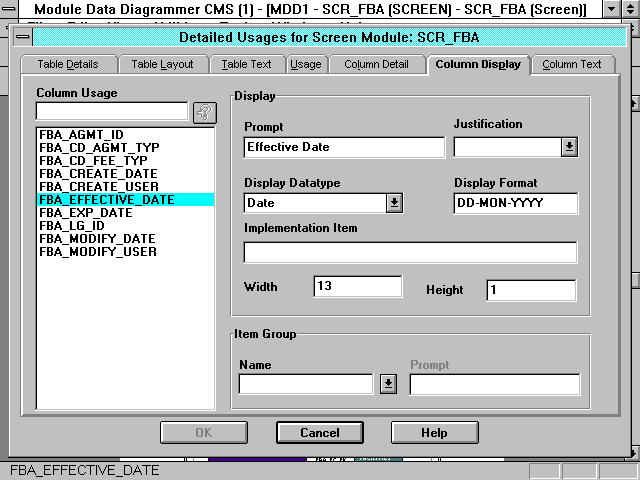Click the Prompt field containing Effective Date
Image resolution: width=640 pixels, height=480 pixels.
click(x=344, y=147)
